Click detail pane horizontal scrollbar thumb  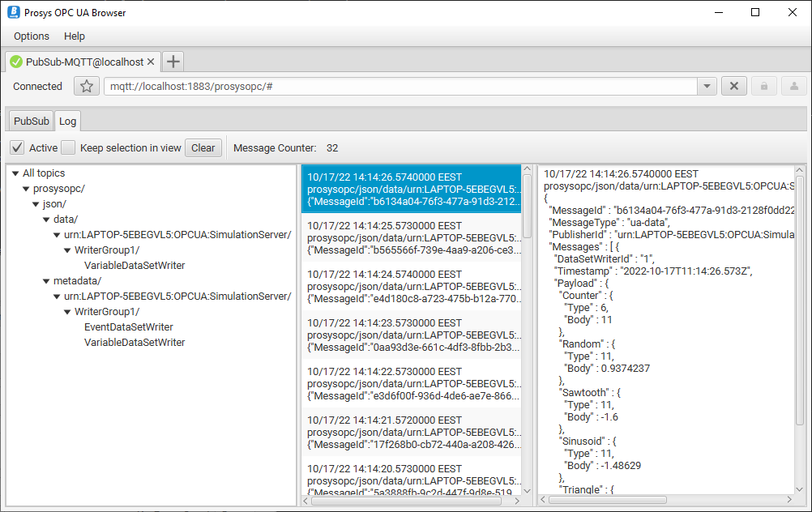click(x=608, y=500)
